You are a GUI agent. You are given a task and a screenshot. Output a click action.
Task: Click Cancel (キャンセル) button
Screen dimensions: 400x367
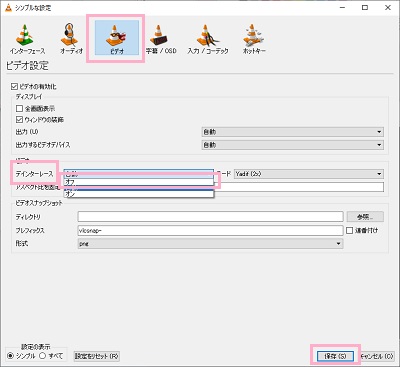click(x=377, y=356)
